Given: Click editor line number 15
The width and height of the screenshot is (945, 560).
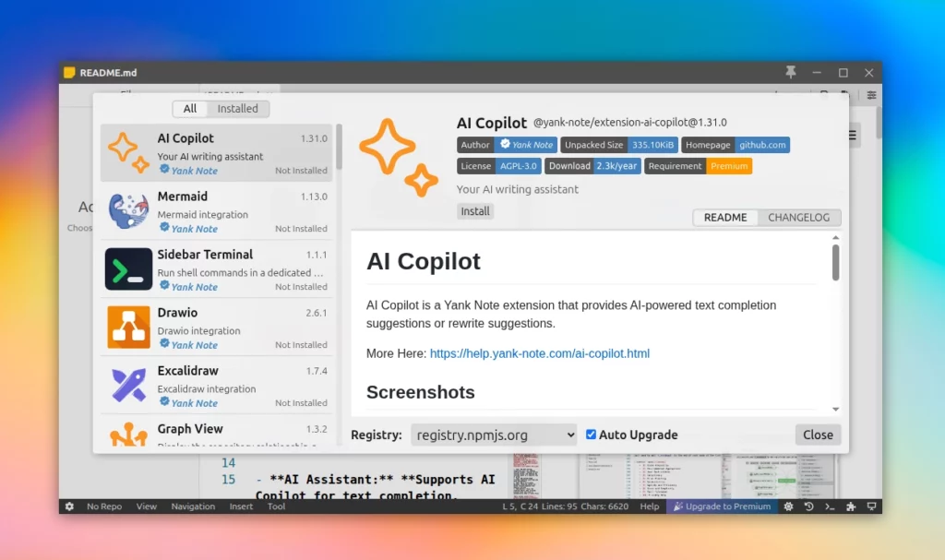Looking at the screenshot, I should coord(229,479).
